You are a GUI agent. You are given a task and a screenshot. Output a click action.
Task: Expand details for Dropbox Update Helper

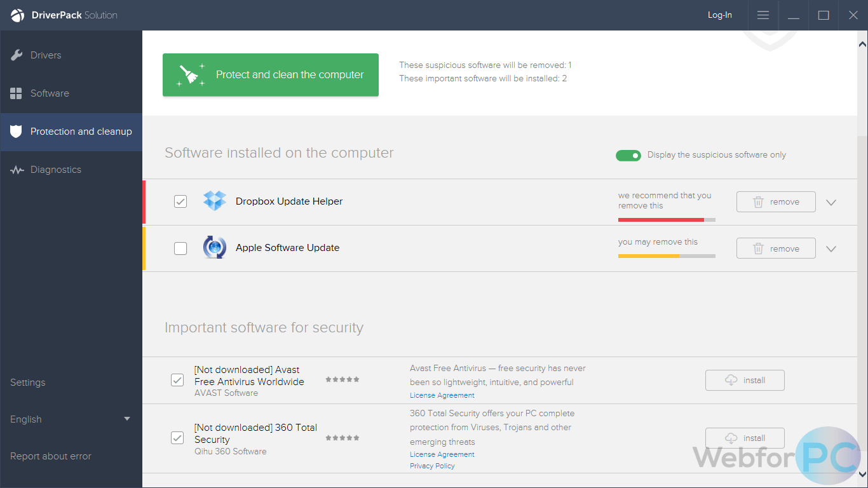click(831, 201)
